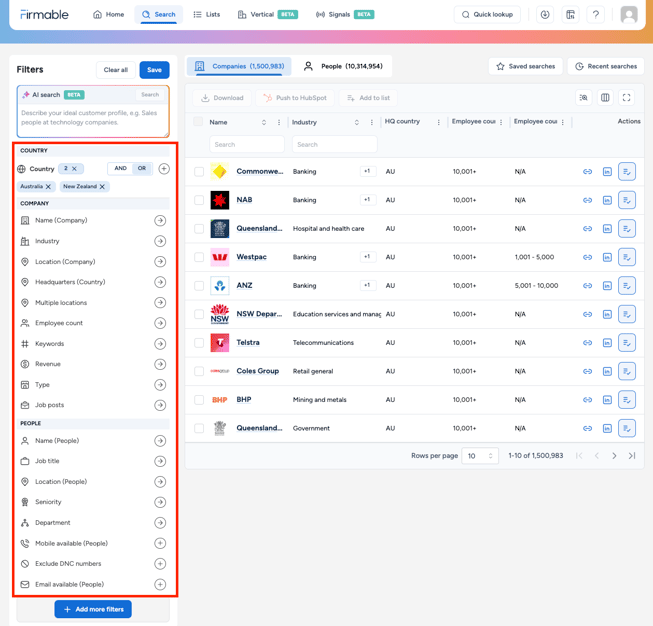Image resolution: width=653 pixels, height=626 pixels.
Task: Open Recent searches
Action: tap(606, 66)
